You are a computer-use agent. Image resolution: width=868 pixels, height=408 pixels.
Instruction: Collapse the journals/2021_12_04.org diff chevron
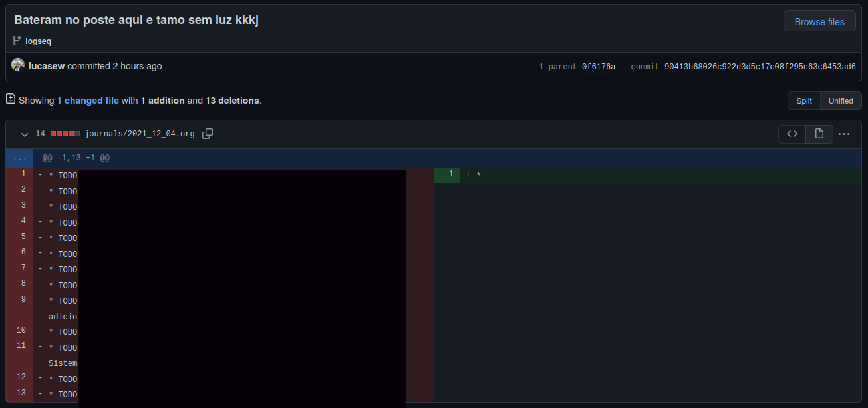(x=24, y=134)
